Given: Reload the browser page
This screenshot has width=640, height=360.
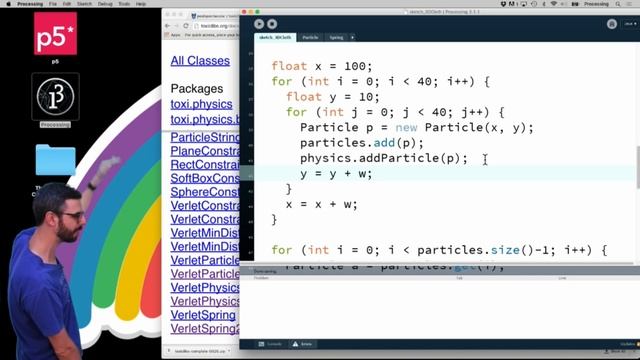Looking at the screenshot, I should [186, 26].
